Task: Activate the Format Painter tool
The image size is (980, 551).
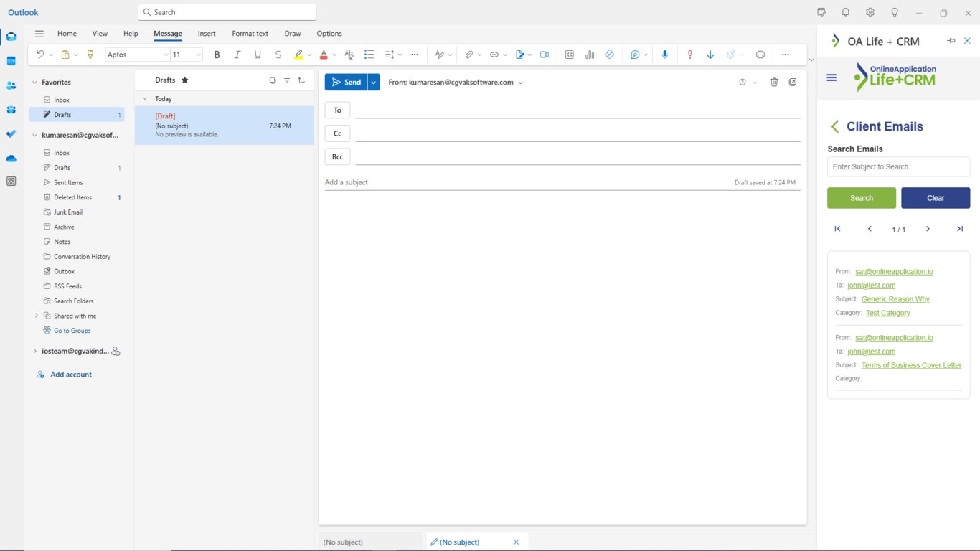Action: (x=90, y=55)
